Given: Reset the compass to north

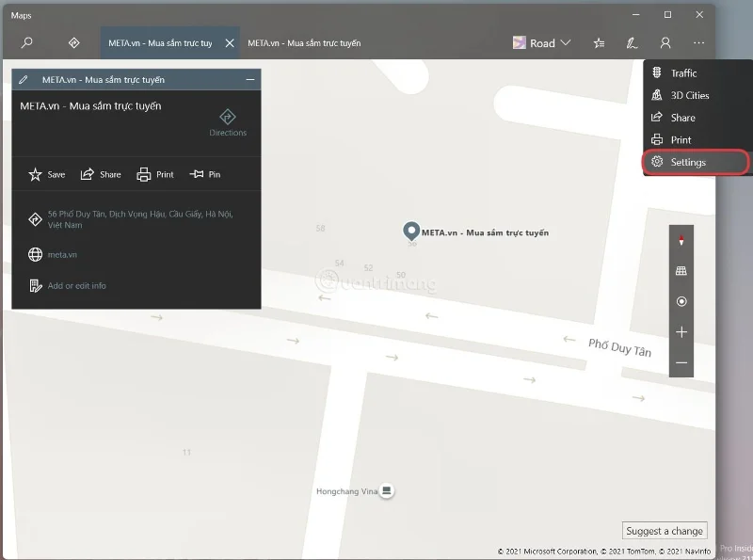Looking at the screenshot, I should coord(681,240).
